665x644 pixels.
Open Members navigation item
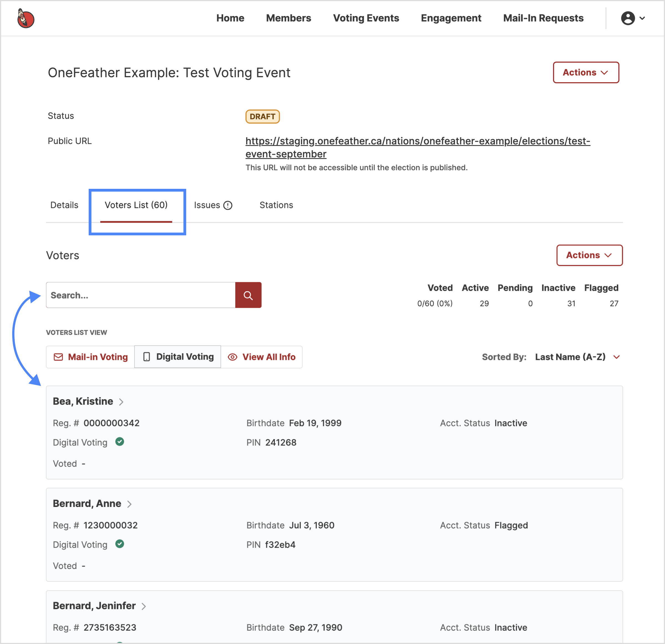coord(288,18)
